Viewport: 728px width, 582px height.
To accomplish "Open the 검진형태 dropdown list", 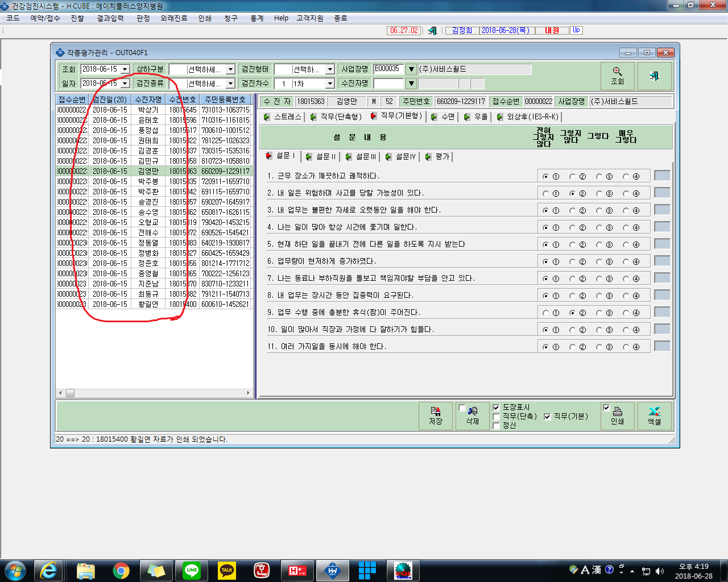I will click(330, 69).
